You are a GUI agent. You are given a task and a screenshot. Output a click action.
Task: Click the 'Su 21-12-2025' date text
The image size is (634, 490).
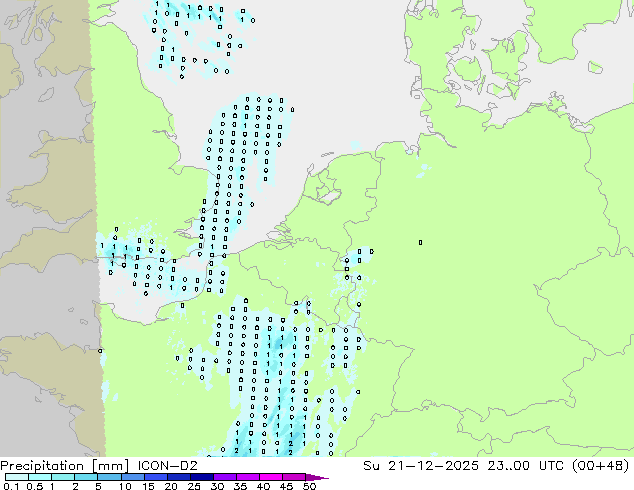click(421, 466)
